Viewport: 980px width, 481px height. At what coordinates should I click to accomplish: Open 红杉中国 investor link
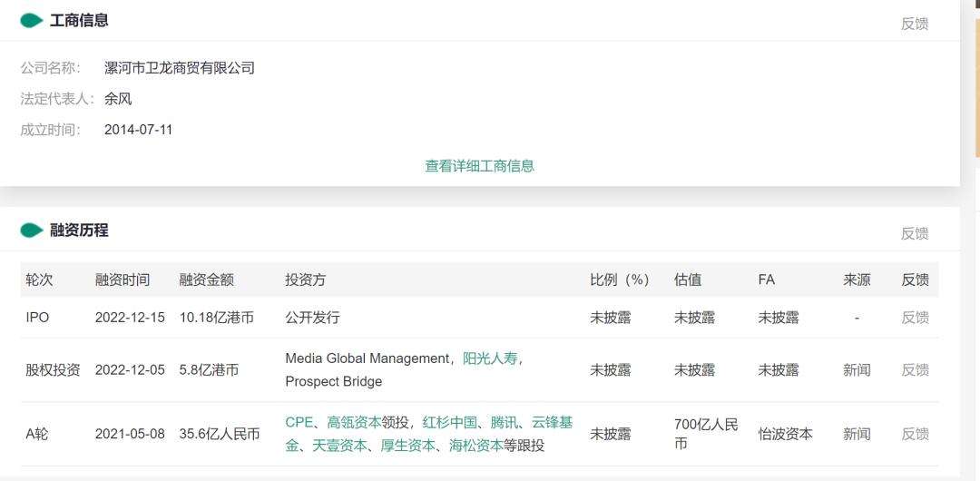450,422
